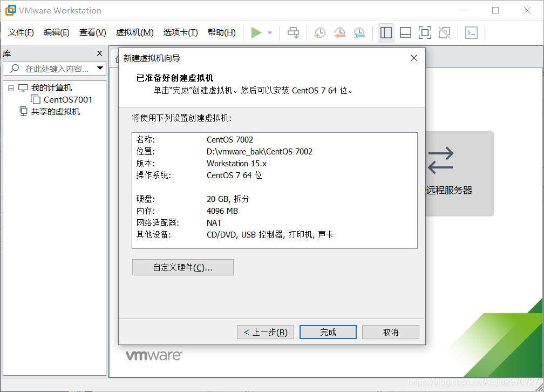
Task: Open the 选项卡(T) menu
Action: tap(180, 32)
